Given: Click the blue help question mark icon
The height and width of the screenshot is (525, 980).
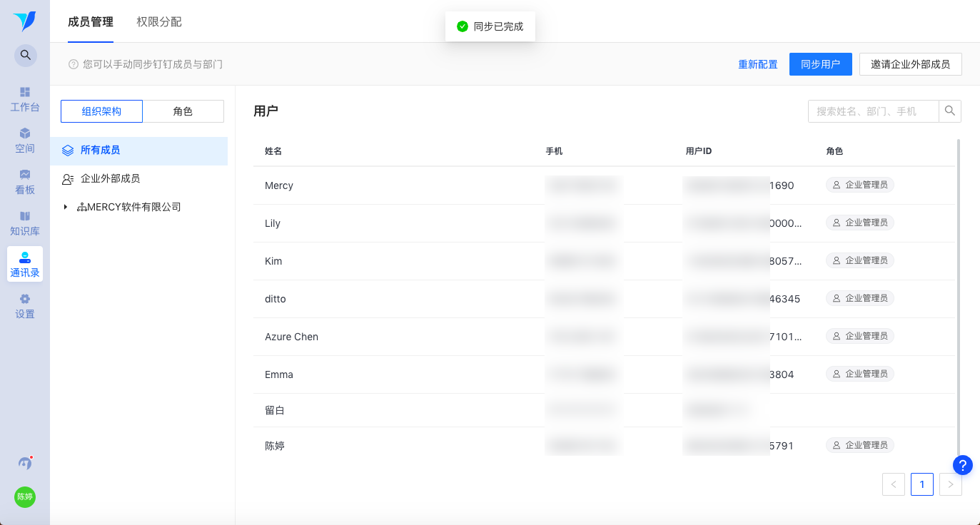Looking at the screenshot, I should coord(963,465).
